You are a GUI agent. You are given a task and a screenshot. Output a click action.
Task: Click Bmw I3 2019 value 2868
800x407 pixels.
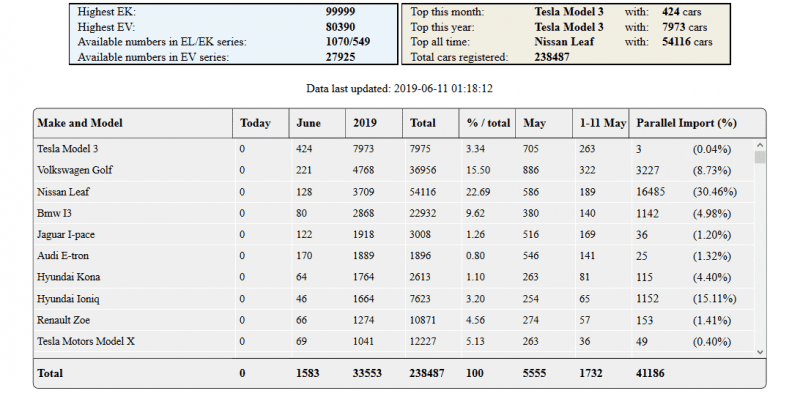point(363,213)
